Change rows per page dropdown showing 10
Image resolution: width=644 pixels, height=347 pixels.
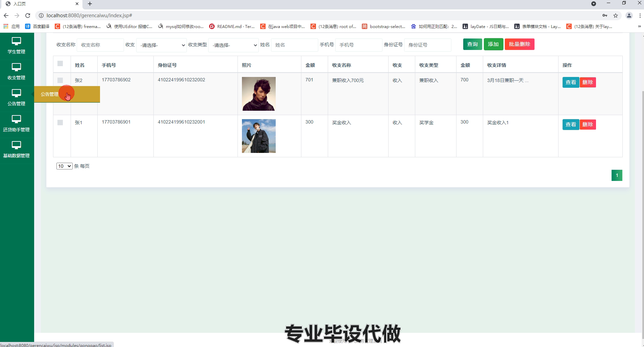[x=64, y=166]
